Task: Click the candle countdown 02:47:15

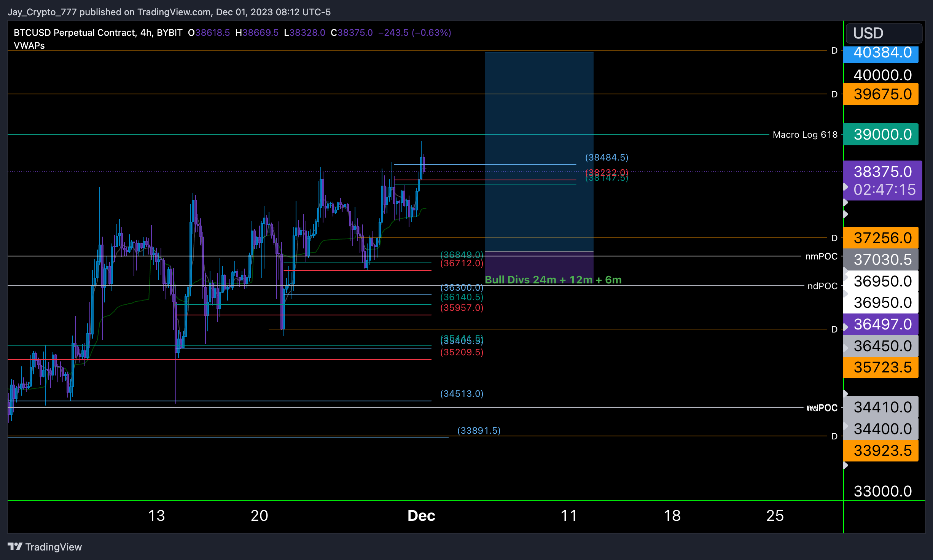Action: tap(884, 190)
